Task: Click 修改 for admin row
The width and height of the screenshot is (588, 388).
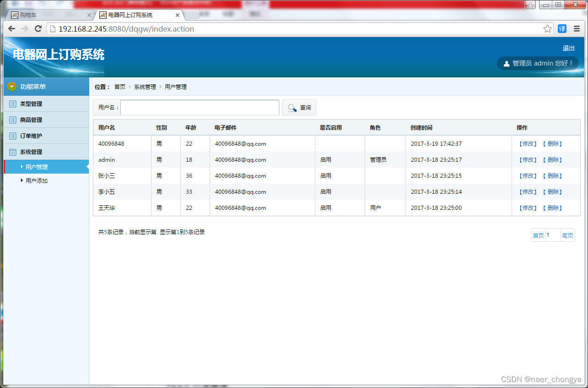Action: click(528, 160)
